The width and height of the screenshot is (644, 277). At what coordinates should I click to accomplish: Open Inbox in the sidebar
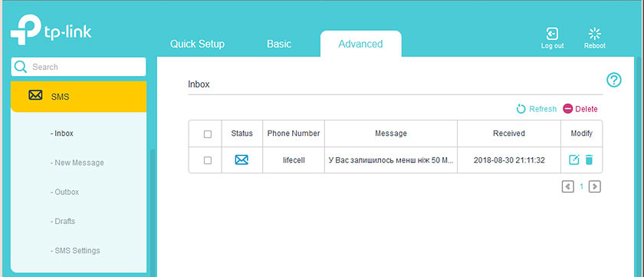click(x=61, y=134)
